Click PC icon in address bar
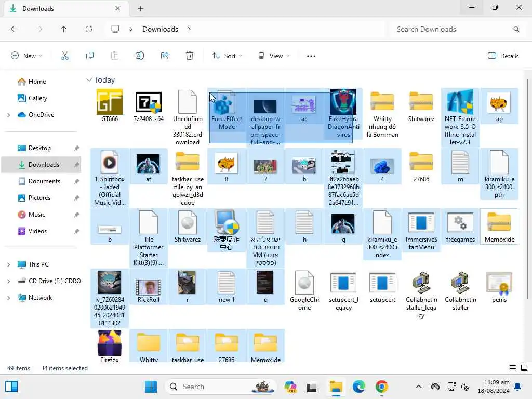 pyautogui.click(x=115, y=29)
